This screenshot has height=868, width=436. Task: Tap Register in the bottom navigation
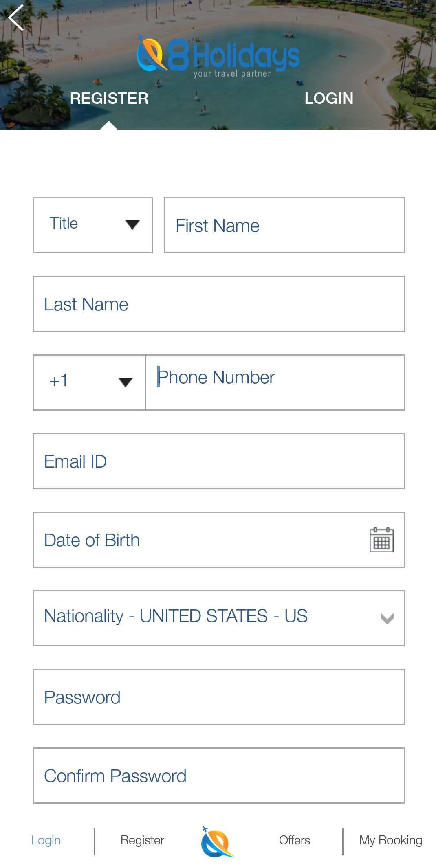tap(142, 840)
